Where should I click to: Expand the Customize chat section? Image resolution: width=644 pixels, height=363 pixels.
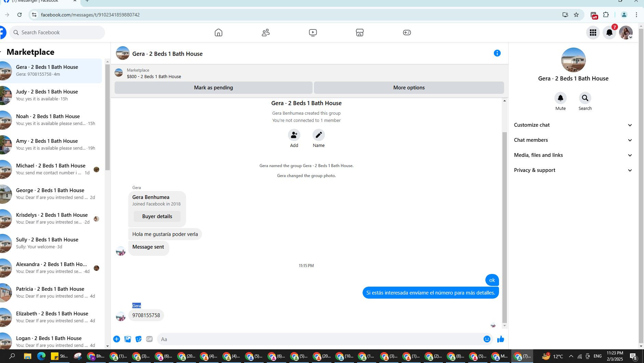coord(573,125)
